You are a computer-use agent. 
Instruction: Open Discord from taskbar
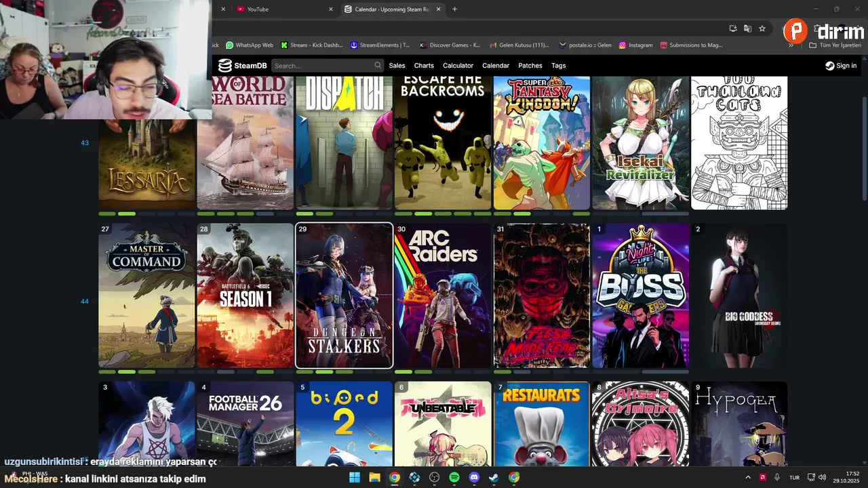tap(474, 477)
